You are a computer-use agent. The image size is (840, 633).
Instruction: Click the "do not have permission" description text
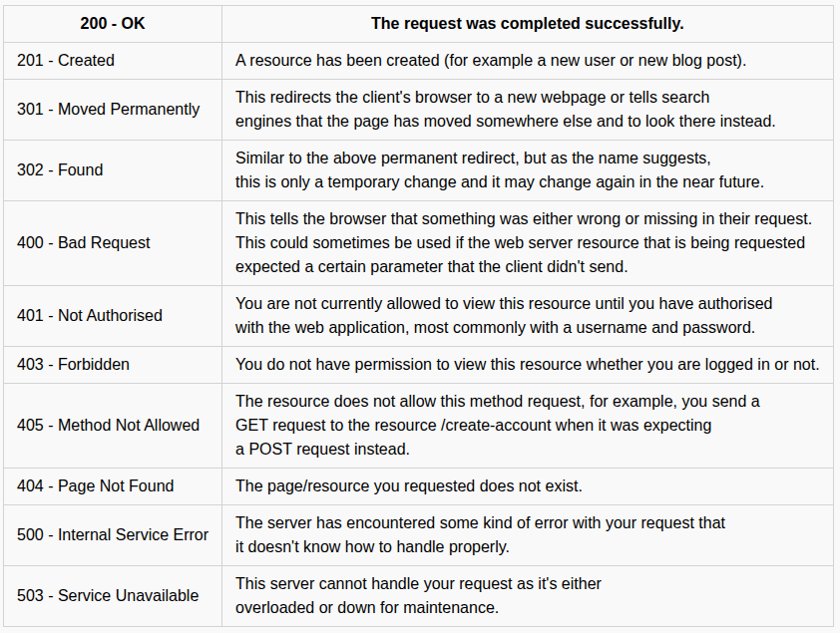click(527, 365)
